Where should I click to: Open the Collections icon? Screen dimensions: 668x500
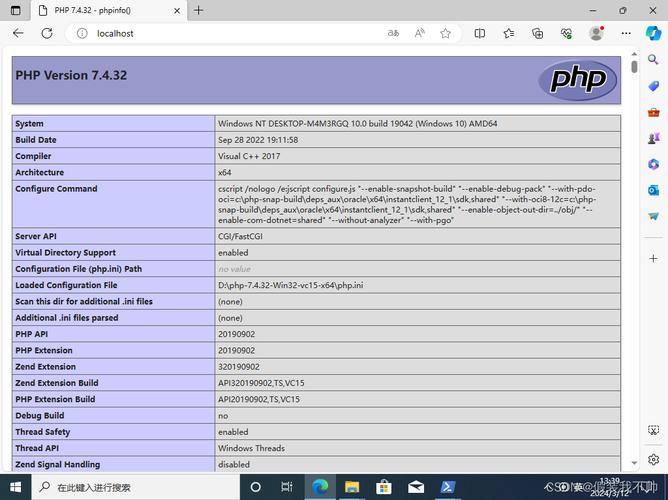pos(538,33)
